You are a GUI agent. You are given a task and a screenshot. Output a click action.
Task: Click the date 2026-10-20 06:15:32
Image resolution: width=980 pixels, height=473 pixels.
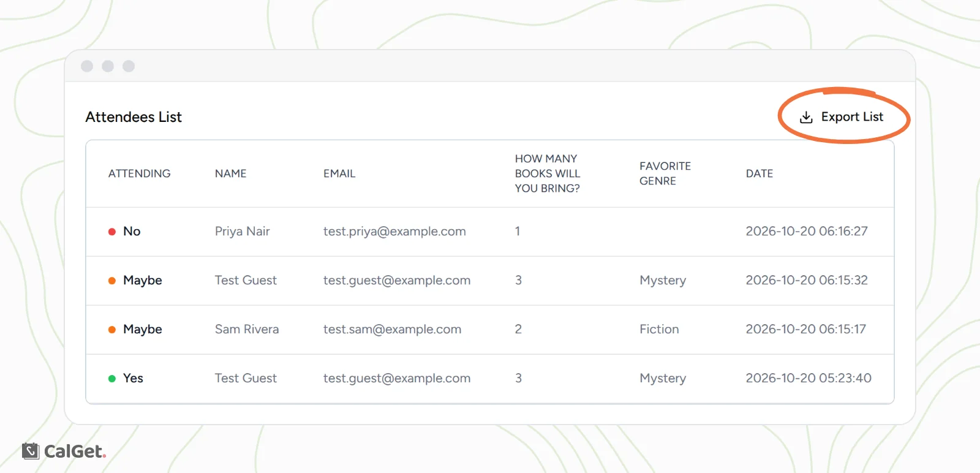click(807, 281)
